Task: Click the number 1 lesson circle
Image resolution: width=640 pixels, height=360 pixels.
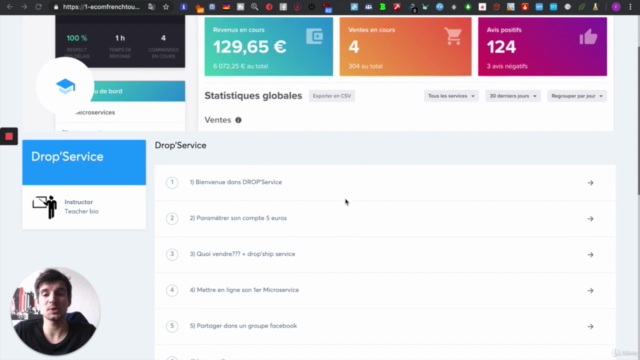Action: (172, 182)
